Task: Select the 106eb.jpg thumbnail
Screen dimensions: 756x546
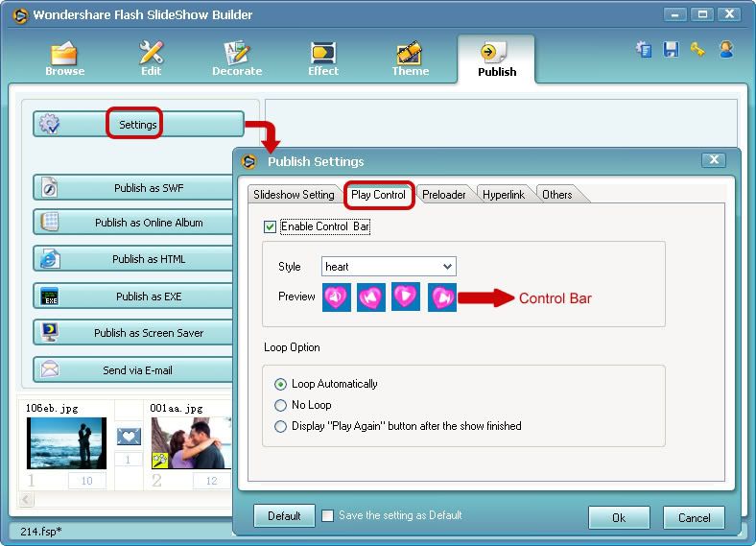Action: click(66, 443)
